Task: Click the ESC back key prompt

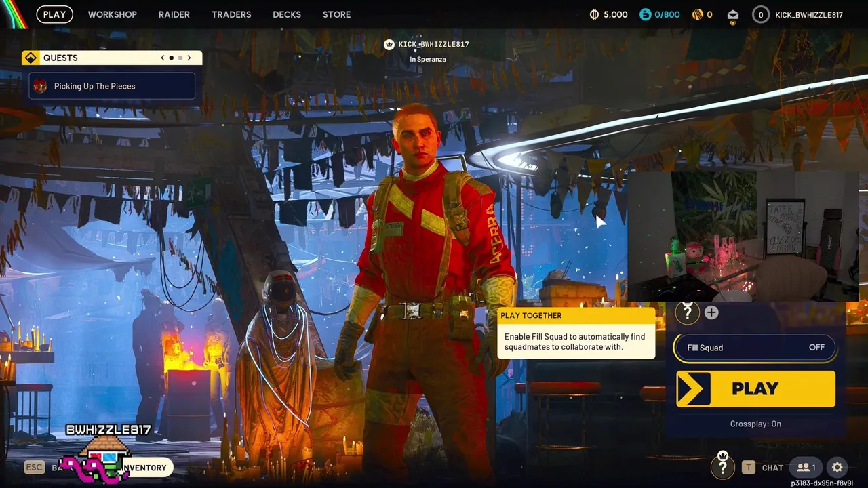Action: click(34, 467)
